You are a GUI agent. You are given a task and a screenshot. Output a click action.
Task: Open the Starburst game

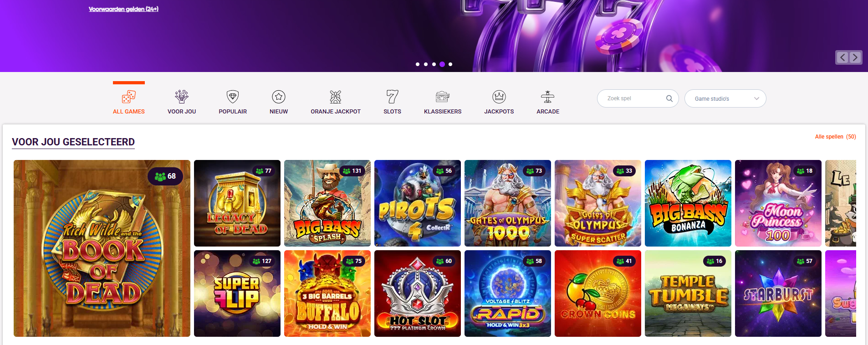[778, 294]
